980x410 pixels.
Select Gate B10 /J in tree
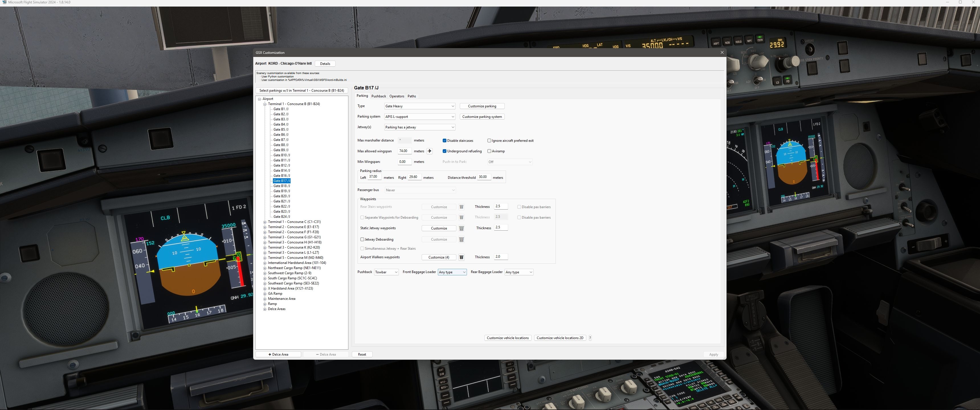pos(281,155)
